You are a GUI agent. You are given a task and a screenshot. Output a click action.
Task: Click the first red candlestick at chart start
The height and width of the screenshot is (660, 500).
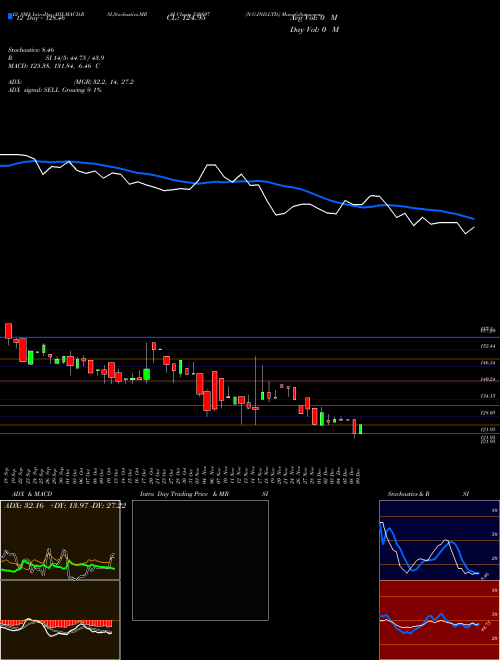click(x=8, y=331)
